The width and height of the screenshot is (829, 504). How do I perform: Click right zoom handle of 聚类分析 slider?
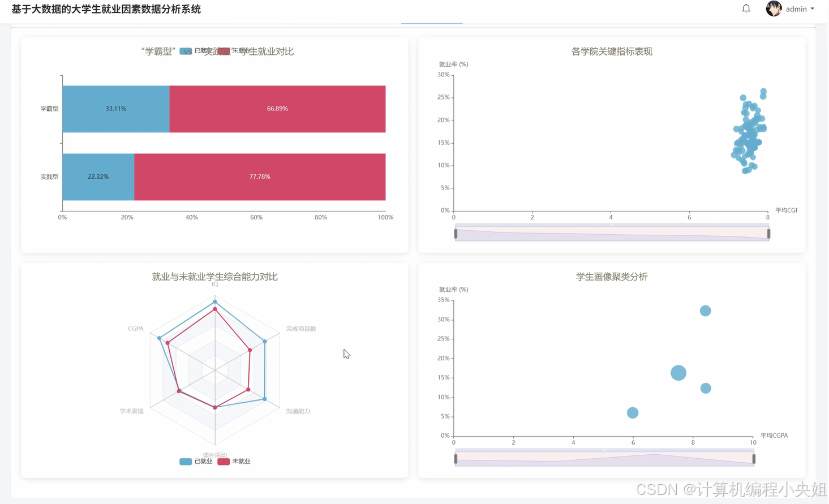pyautogui.click(x=754, y=459)
